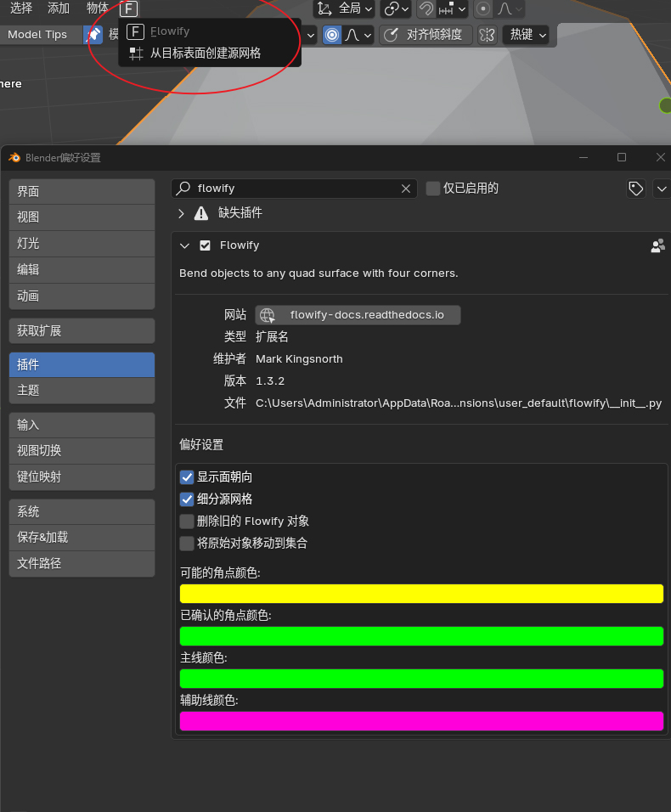This screenshot has height=812, width=671.
Task: Open 系统 preferences section
Action: tap(82, 511)
